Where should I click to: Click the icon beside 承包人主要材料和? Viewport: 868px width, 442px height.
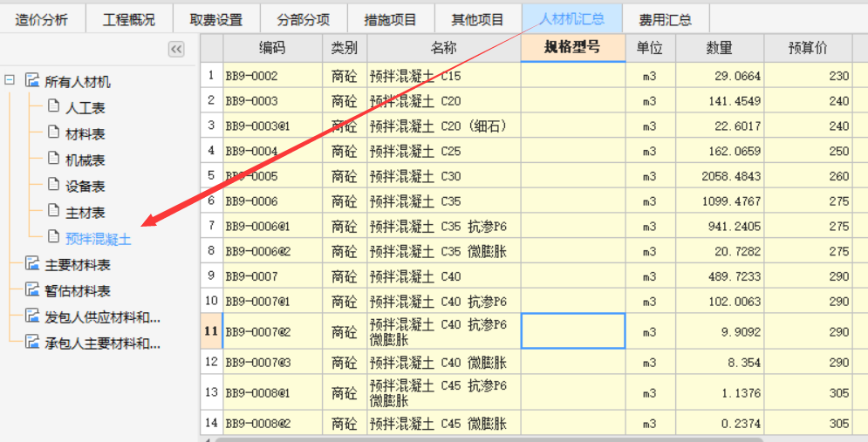32,342
